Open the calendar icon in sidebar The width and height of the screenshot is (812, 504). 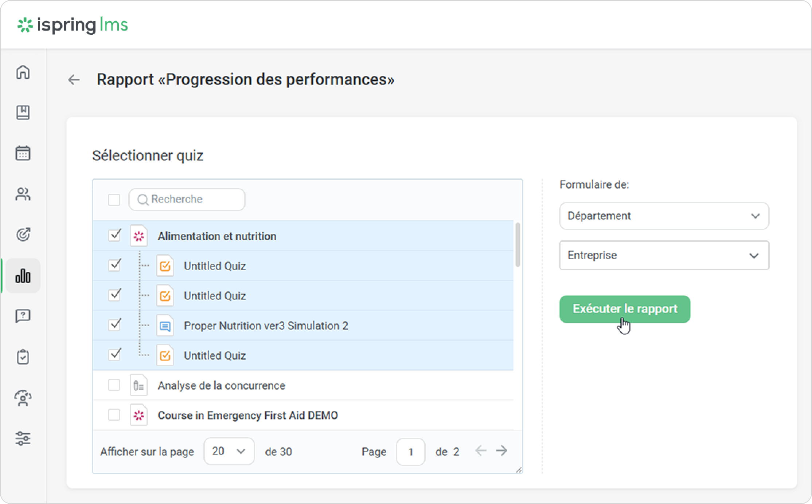pos(23,153)
